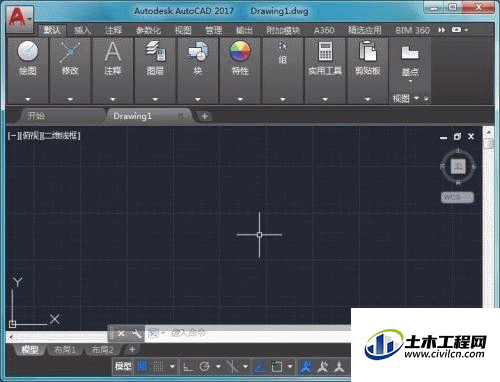The height and width of the screenshot is (382, 500).
Task: Expand the 实用工具 panel dropdown arrow
Action: (x=325, y=99)
